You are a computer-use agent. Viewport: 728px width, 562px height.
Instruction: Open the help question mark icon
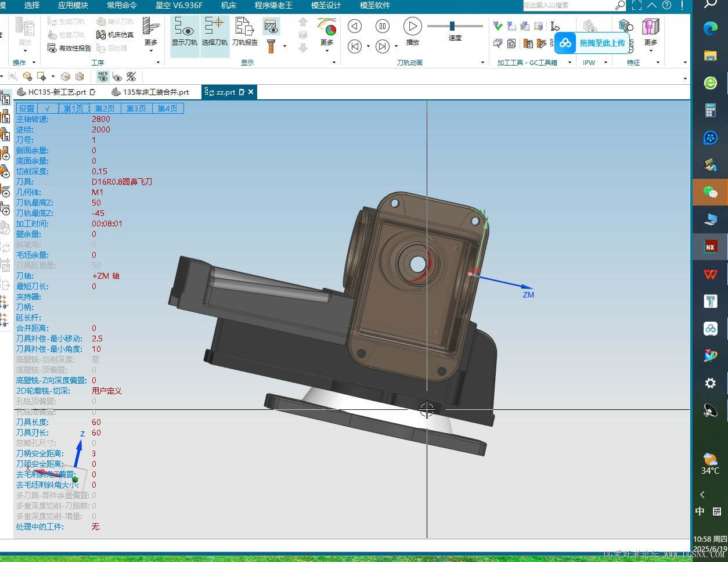pyautogui.click(x=667, y=5)
